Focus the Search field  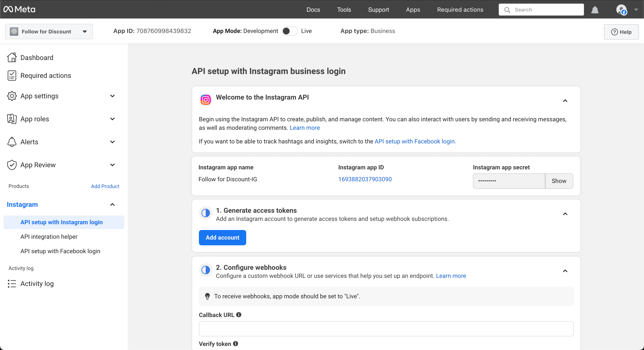click(541, 10)
